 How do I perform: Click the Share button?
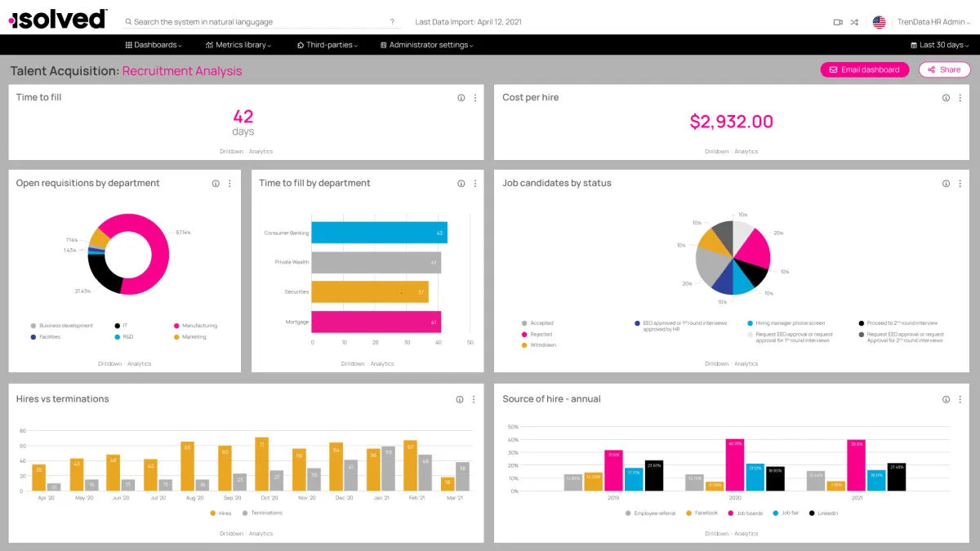point(944,70)
